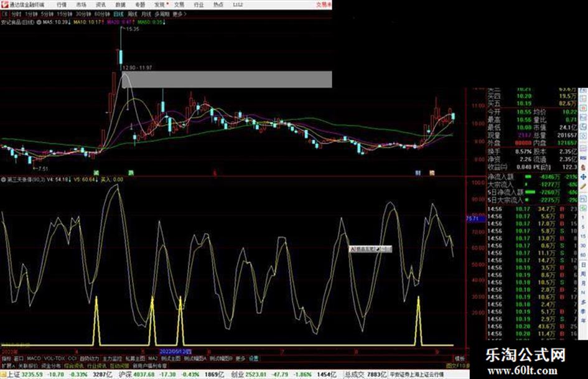
Task: Click the 季 period shortcut in right toolbar
Action: 583,311
